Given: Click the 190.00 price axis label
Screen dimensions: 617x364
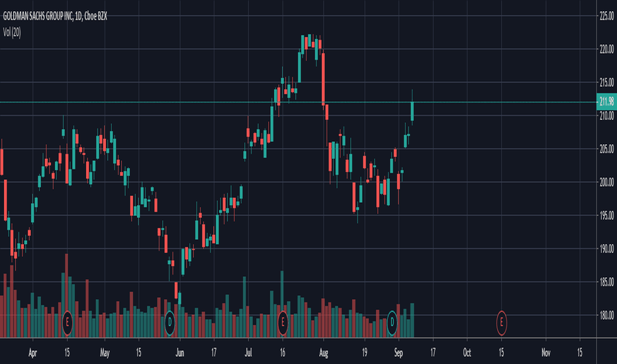Looking at the screenshot, I should (606, 249).
